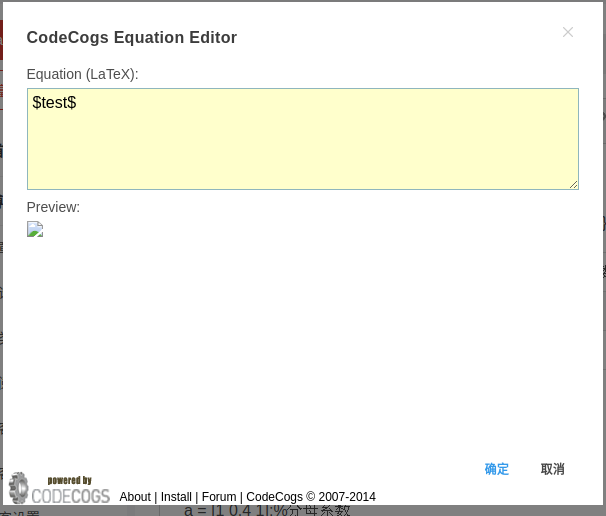Viewport: 606px width, 516px height.
Task: Click the "Preview:" label
Action: click(x=53, y=207)
